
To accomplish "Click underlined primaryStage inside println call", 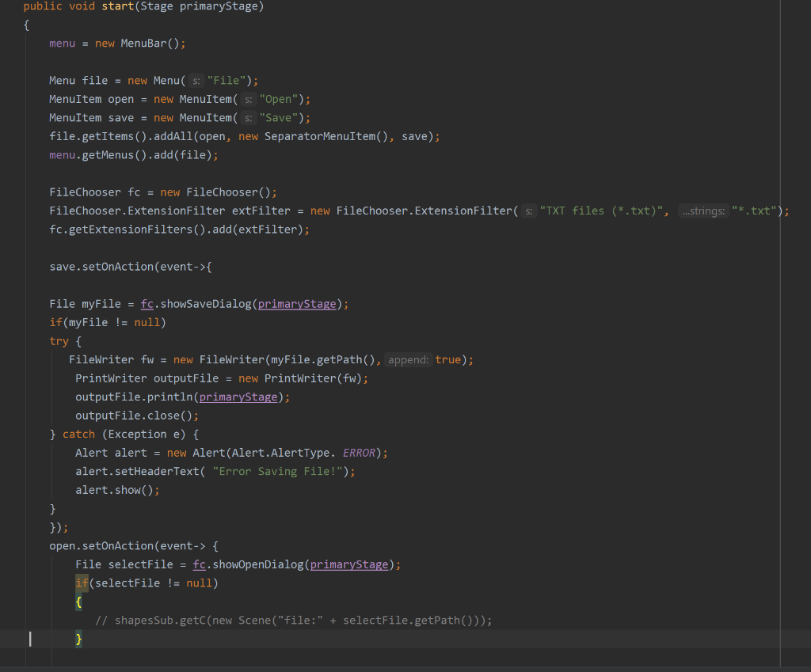I will coord(238,397).
